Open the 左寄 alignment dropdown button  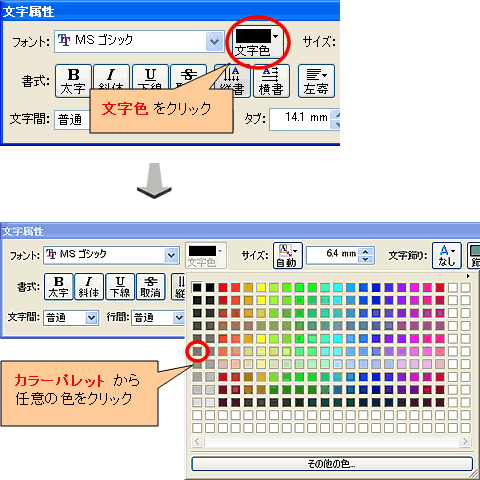tap(316, 81)
